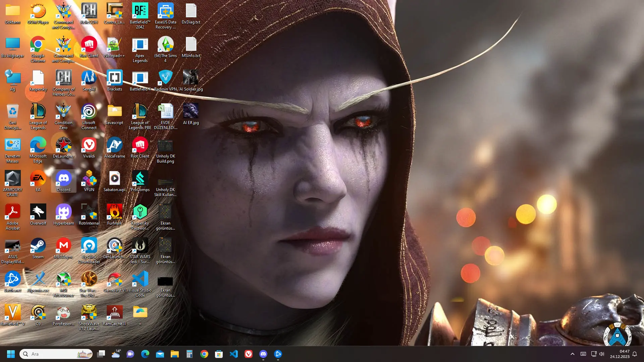Select the ShockWave V1.2 Launcher shortcut
The height and width of the screenshot is (362, 644).
pyautogui.click(x=89, y=317)
